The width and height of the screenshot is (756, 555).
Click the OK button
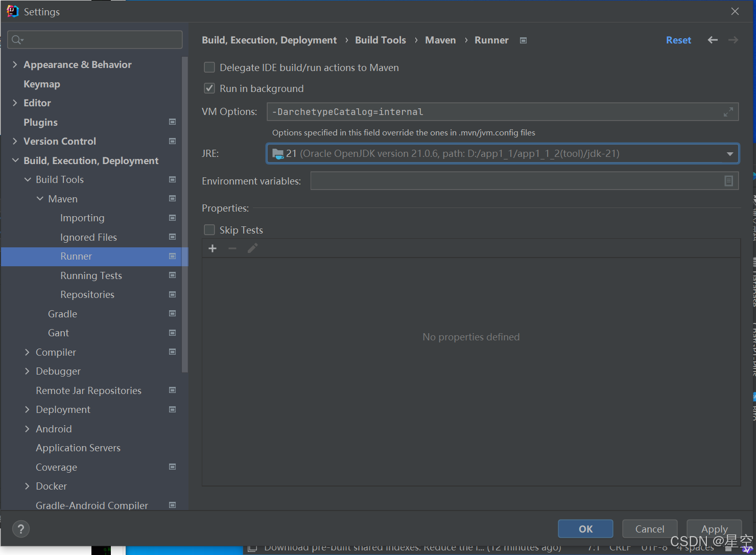tap(585, 529)
